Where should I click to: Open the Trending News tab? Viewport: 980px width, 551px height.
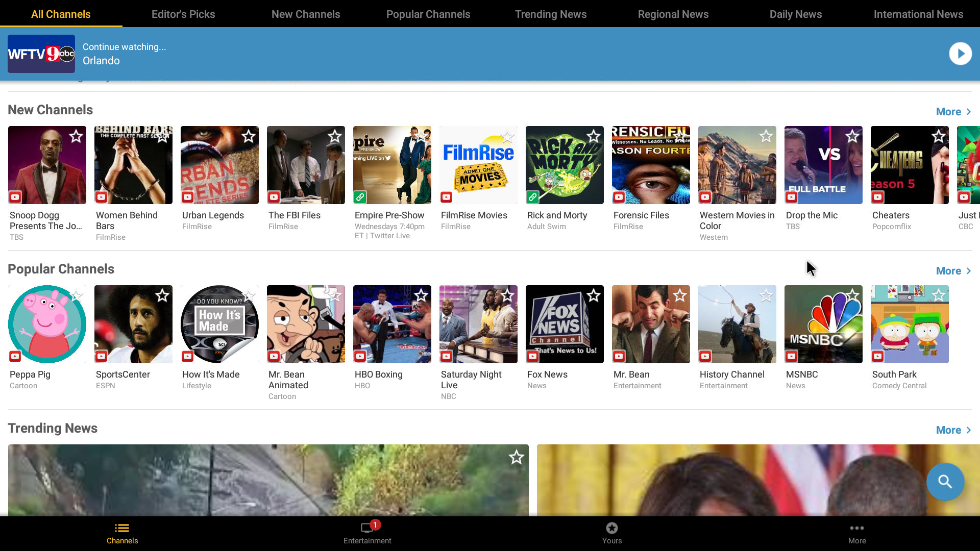551,14
